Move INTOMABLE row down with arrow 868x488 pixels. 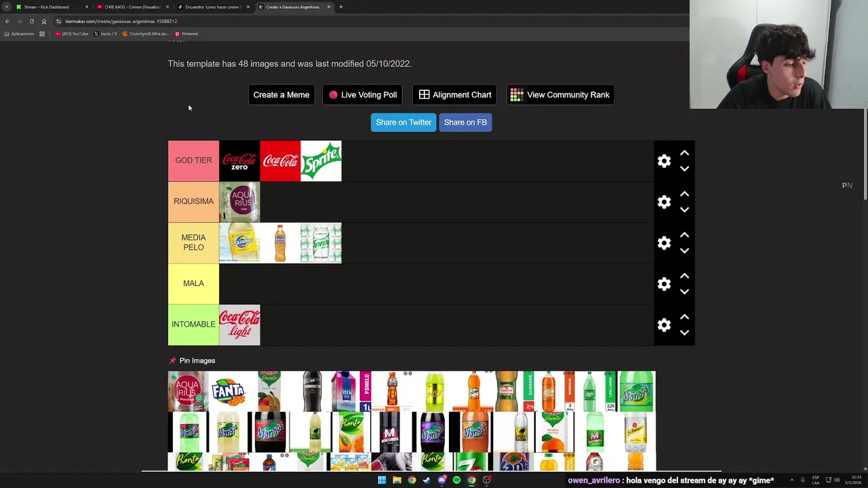(x=684, y=333)
